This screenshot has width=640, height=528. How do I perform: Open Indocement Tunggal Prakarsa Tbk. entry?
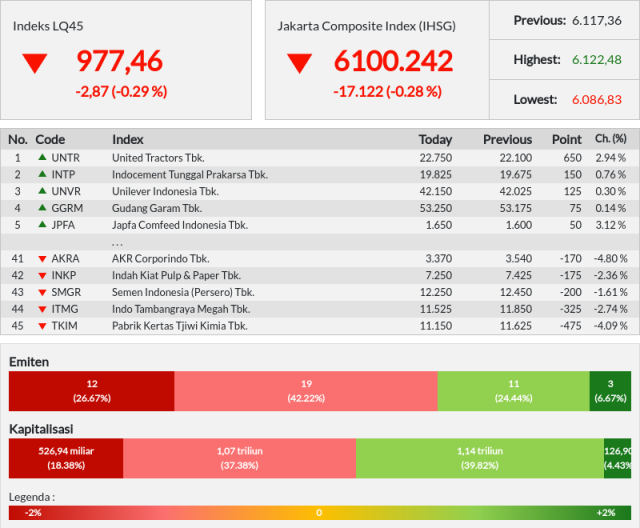tap(190, 175)
